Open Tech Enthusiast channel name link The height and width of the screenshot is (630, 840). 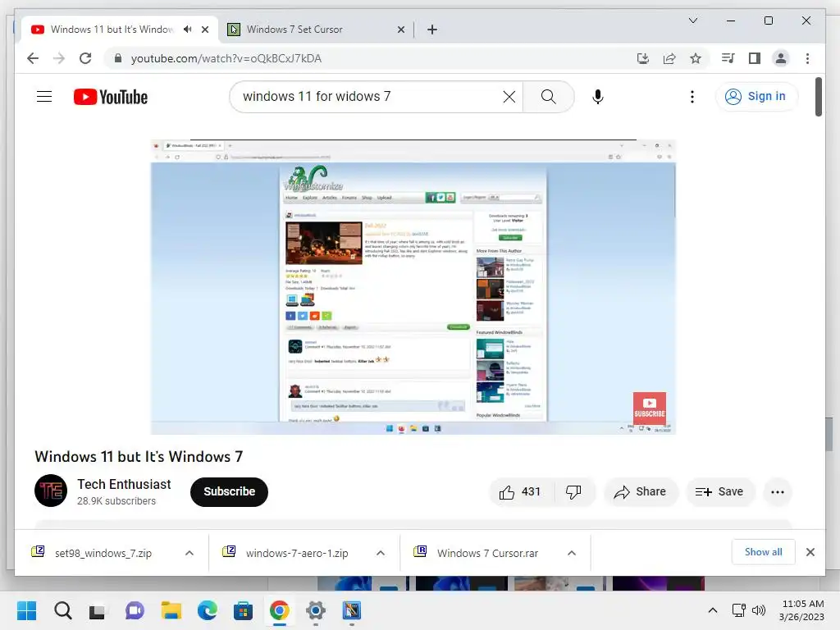click(124, 484)
